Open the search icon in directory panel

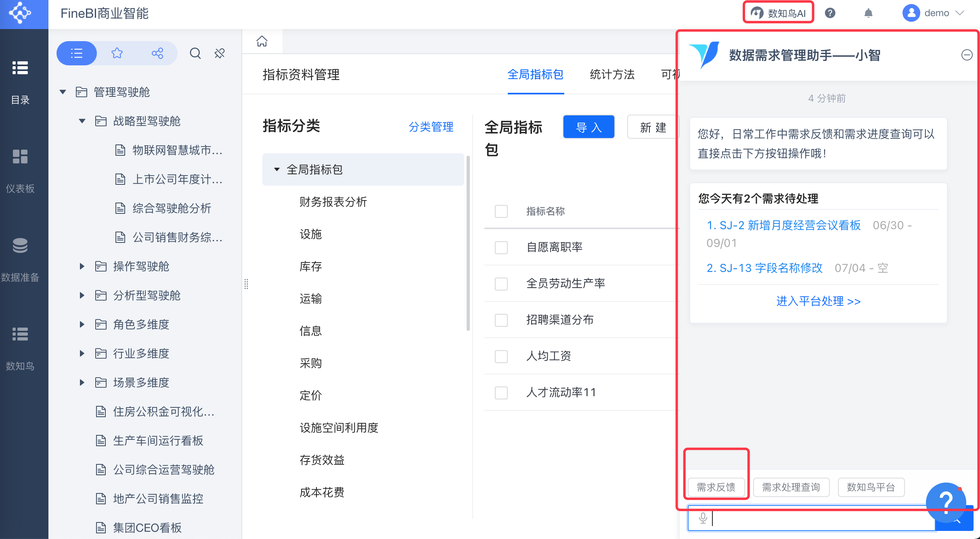[195, 53]
